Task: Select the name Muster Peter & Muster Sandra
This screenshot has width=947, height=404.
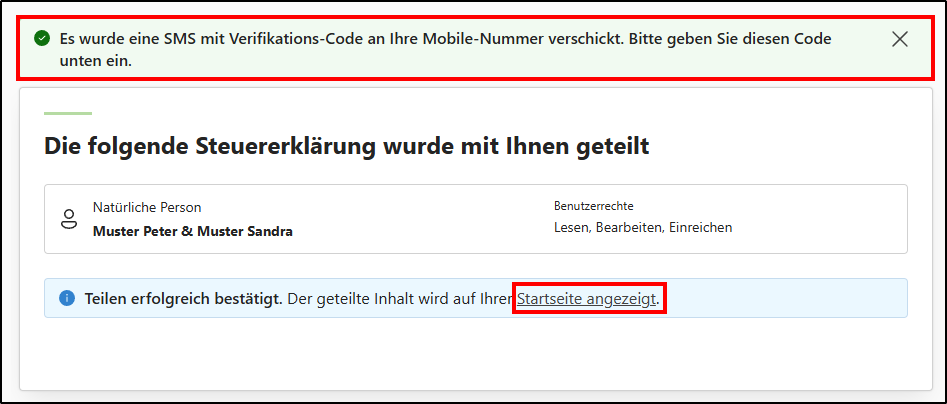Action: coord(192,231)
